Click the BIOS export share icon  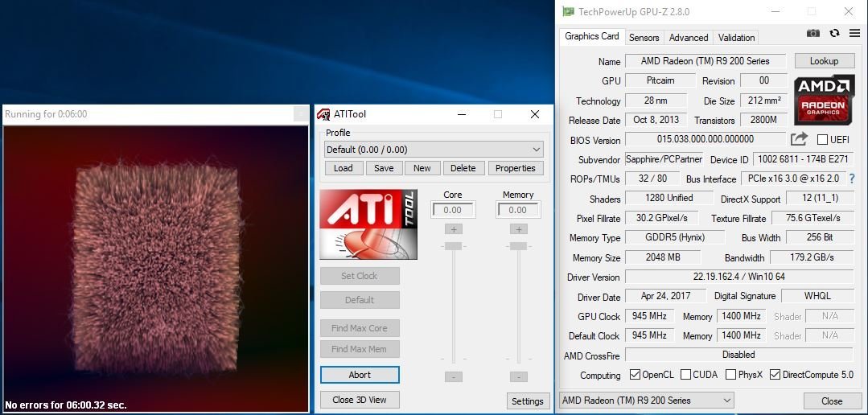pyautogui.click(x=798, y=139)
